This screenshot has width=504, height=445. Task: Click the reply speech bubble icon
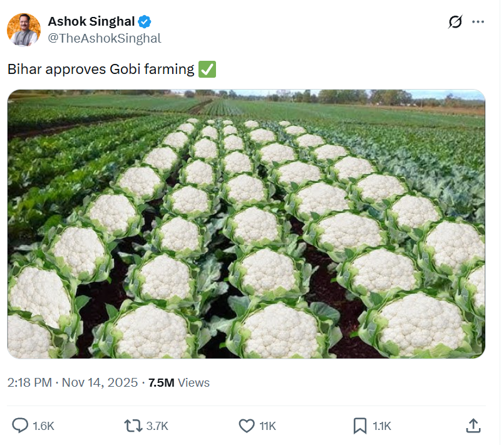(20, 426)
